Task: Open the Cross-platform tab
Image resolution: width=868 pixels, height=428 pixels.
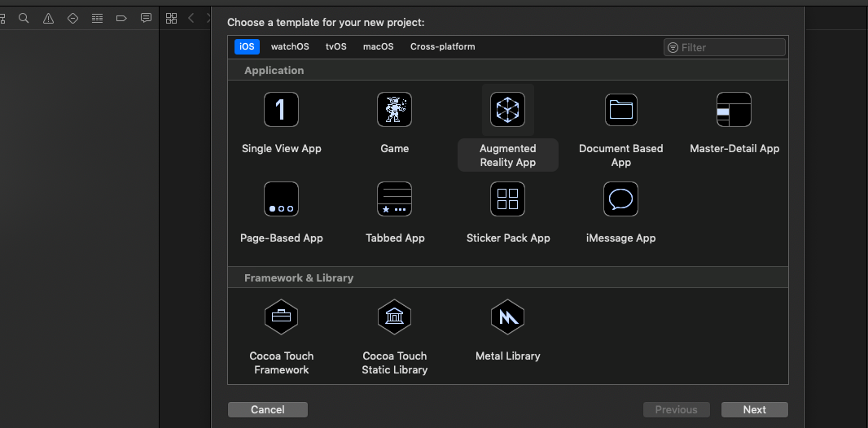Action: click(x=442, y=46)
